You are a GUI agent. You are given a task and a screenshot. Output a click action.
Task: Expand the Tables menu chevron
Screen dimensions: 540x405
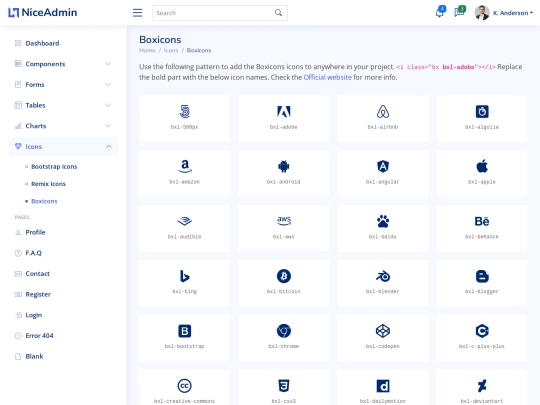coord(108,105)
